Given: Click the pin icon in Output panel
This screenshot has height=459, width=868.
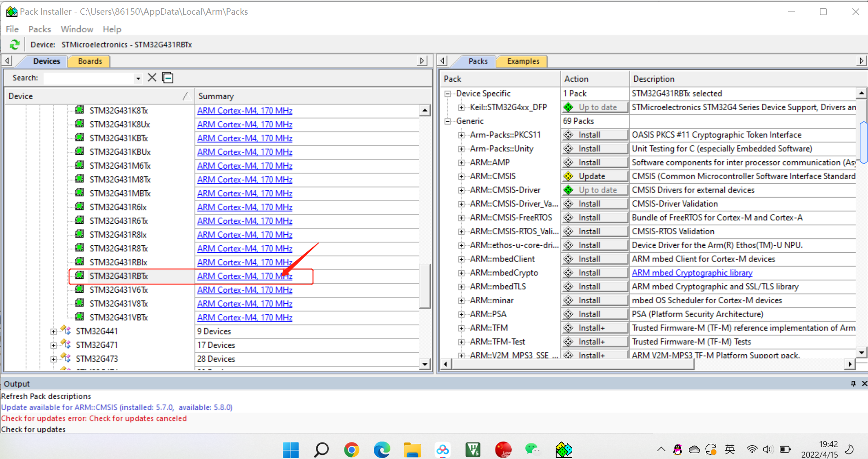Looking at the screenshot, I should click(x=853, y=384).
